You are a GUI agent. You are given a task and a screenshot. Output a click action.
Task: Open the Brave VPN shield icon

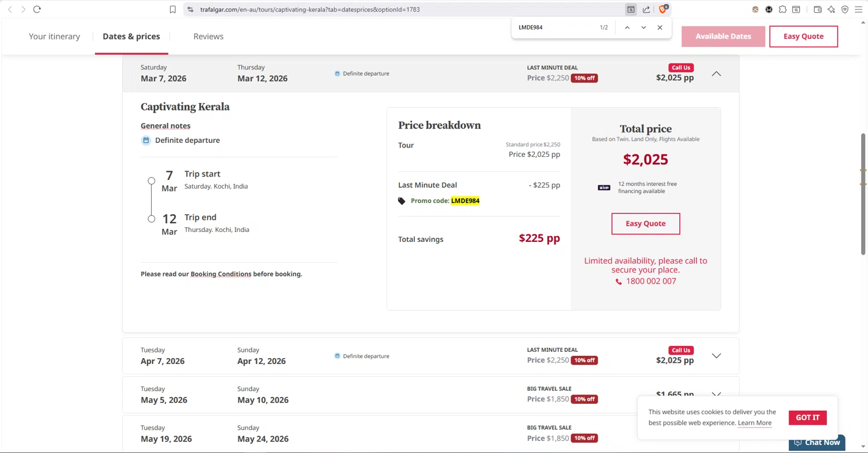click(845, 9)
